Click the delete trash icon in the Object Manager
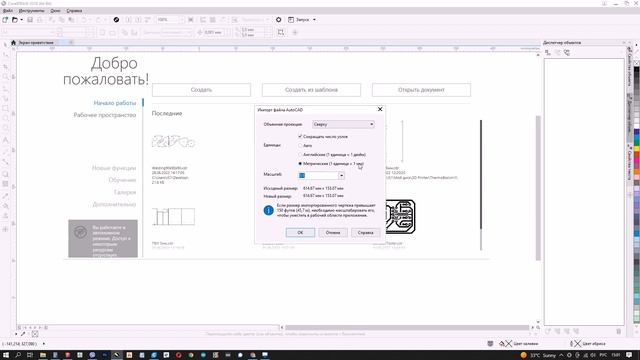 pyautogui.click(x=619, y=331)
